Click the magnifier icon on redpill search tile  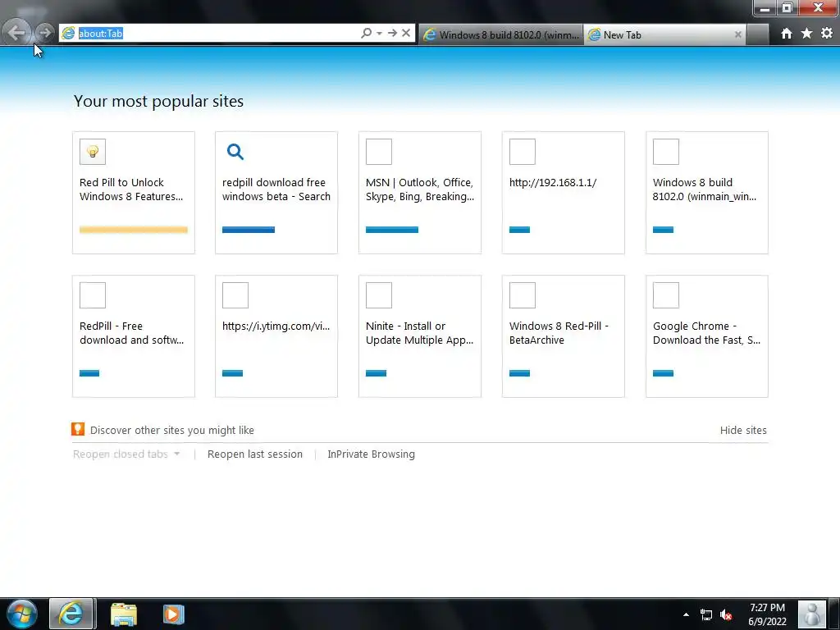(x=235, y=152)
